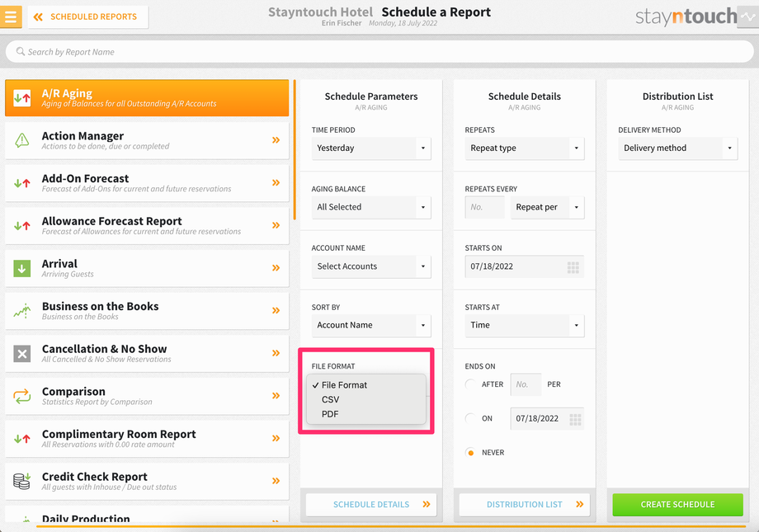Click the Cancellation & No Show X icon

click(x=21, y=353)
